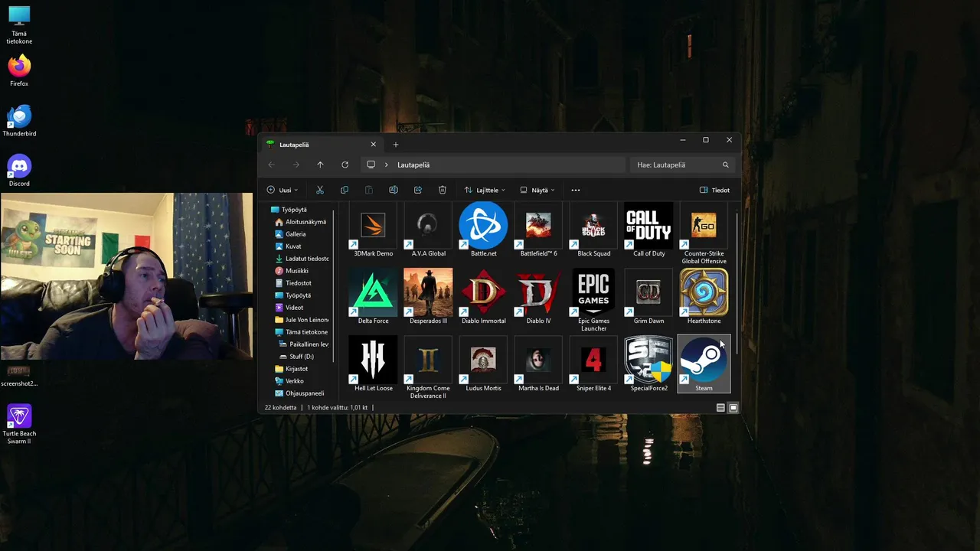This screenshot has width=980, height=551.
Task: Click the file list vertical scrollbar
Action: (x=737, y=283)
